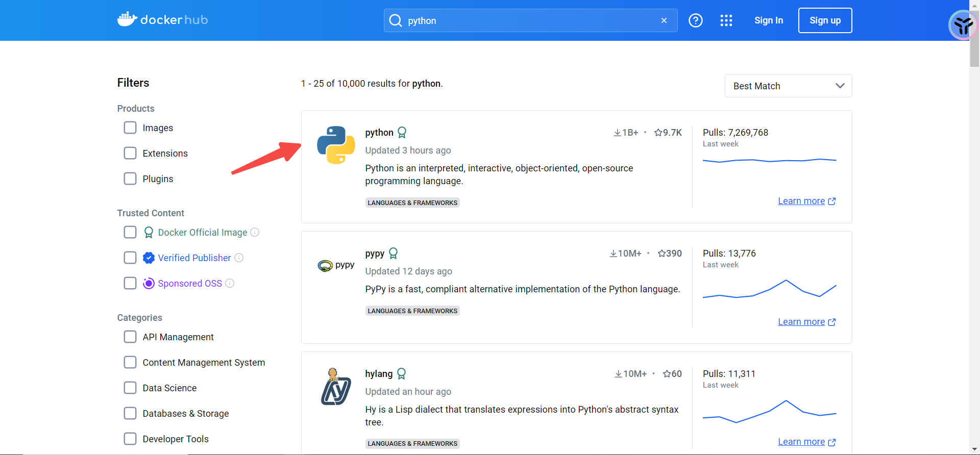
Task: Click the 'Pulls: 11,311' text
Action: [729, 374]
